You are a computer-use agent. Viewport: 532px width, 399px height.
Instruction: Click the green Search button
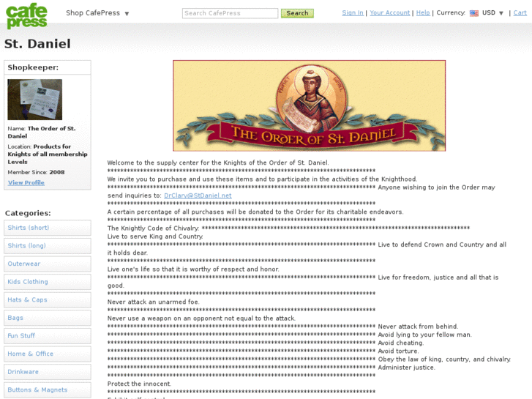click(x=297, y=13)
